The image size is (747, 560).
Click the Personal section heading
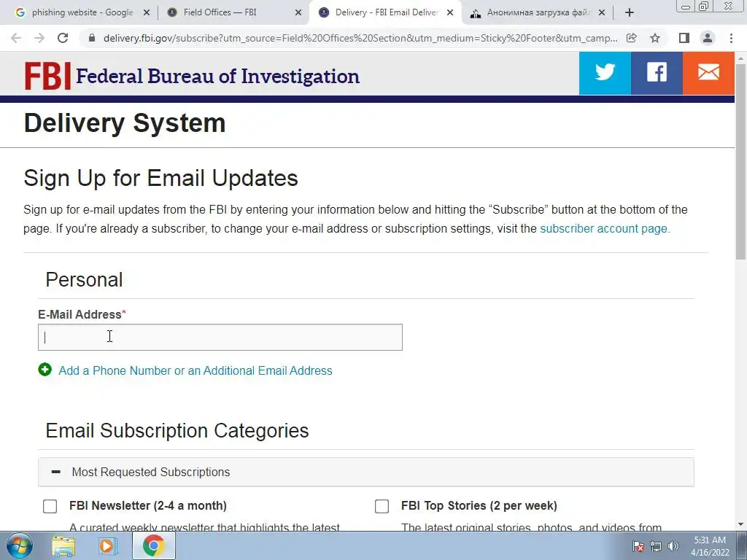pos(84,279)
